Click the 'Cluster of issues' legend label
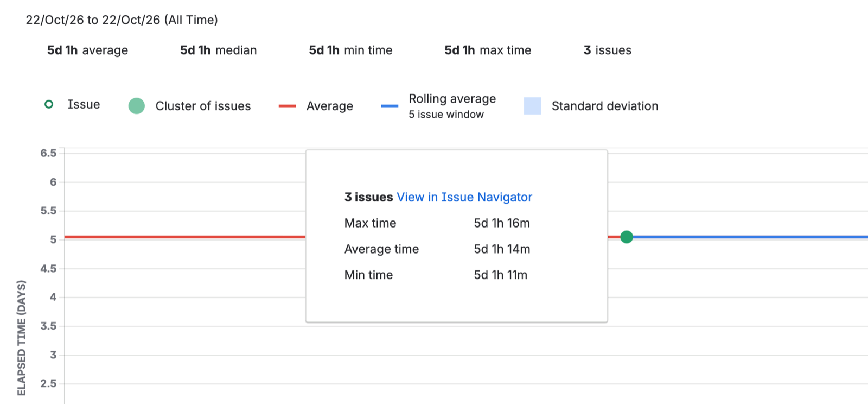Image resolution: width=868 pixels, height=404 pixels. click(203, 106)
